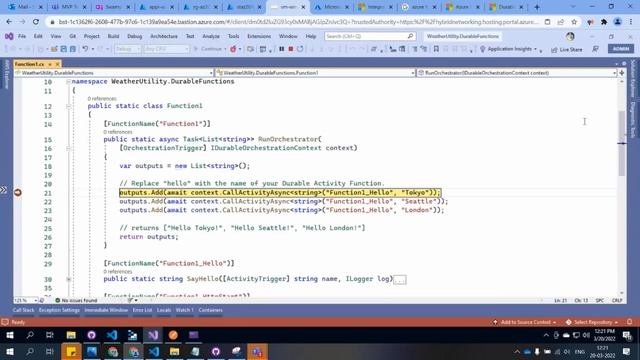Click the search magnifier in the Search box
The image size is (640, 360).
click(410, 36)
